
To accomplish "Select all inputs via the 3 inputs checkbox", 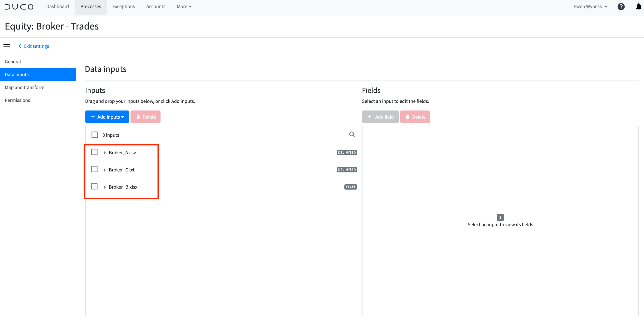I will tap(95, 135).
